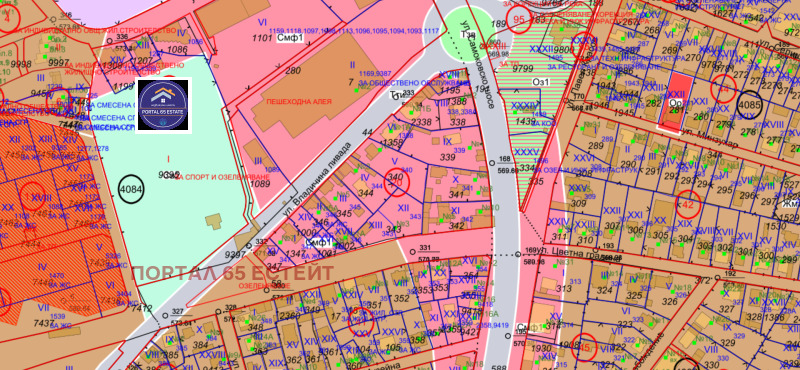Viewport: 800px width, 370px height.
Task: Click parcel number 7412
Action: click(x=141, y=307)
